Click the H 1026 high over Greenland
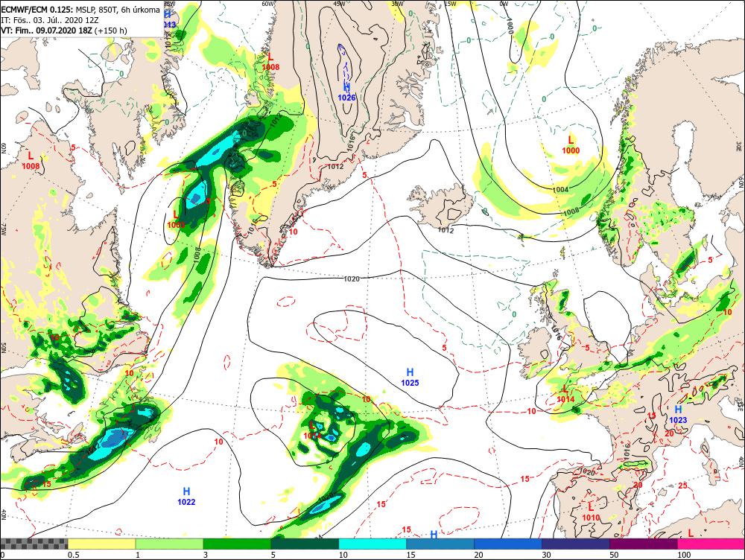 [347, 92]
